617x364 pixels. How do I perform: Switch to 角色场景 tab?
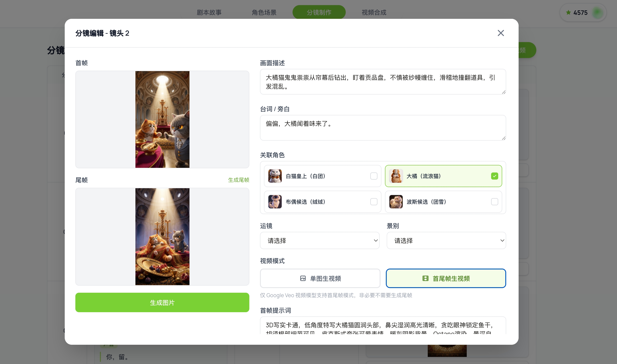click(264, 12)
